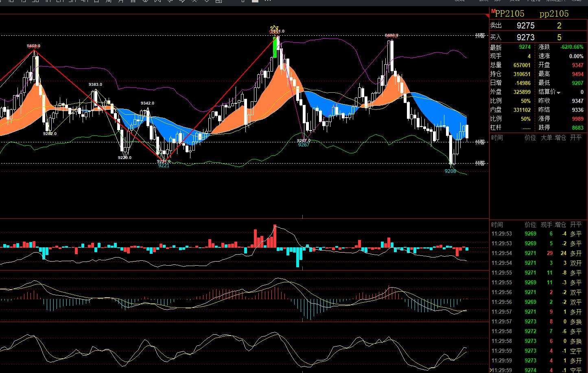Click the 总量 value 657001
Viewport: 588px width, 373px height.
click(522, 65)
